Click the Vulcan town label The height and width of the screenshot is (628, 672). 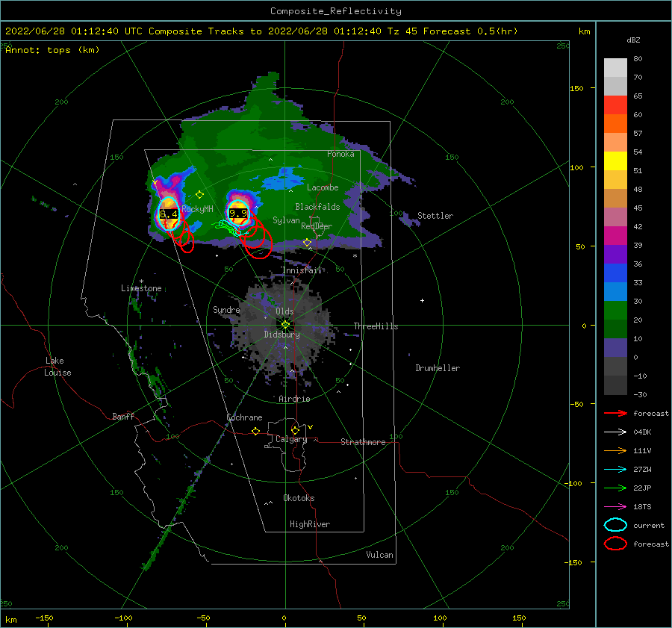click(380, 555)
